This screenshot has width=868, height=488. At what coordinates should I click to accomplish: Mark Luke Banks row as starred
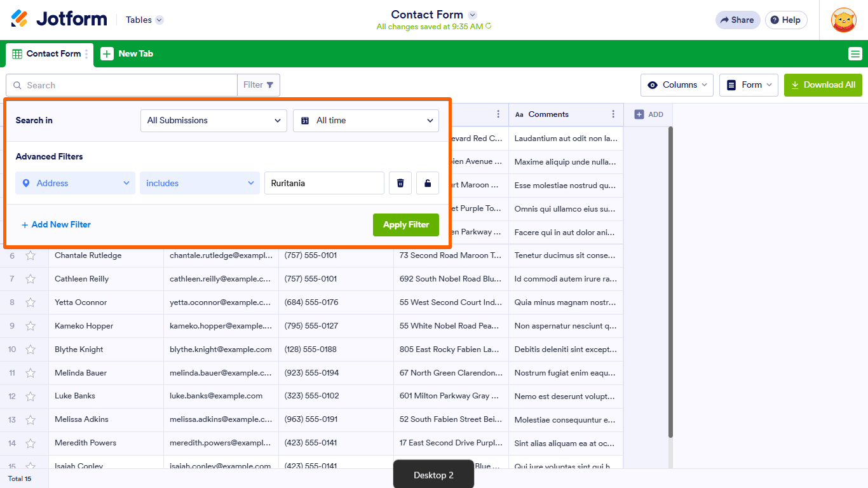pyautogui.click(x=31, y=396)
